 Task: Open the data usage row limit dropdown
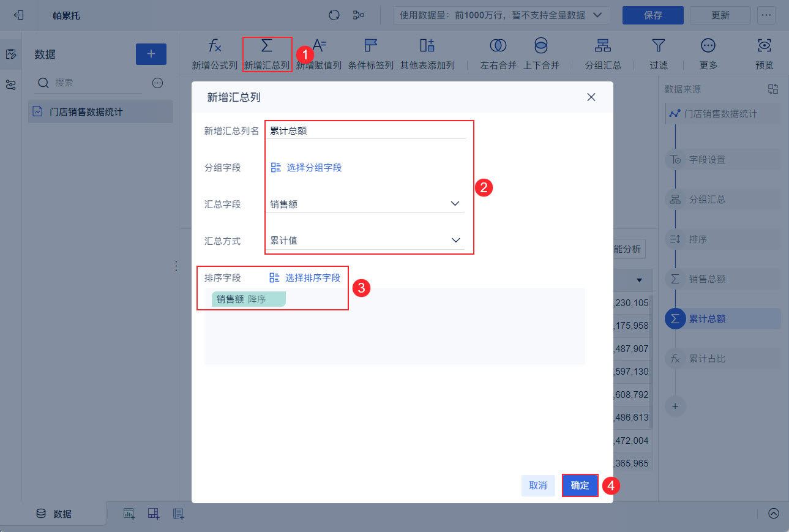pos(501,15)
